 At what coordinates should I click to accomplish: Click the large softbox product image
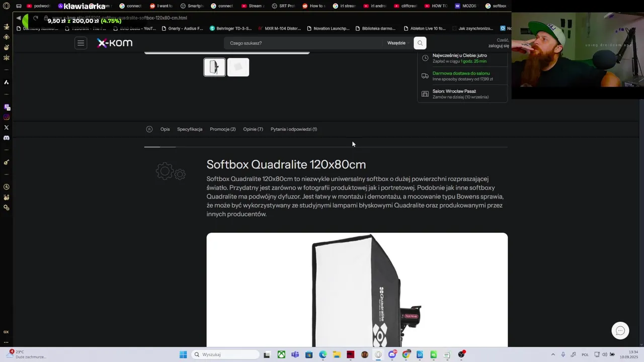357,290
